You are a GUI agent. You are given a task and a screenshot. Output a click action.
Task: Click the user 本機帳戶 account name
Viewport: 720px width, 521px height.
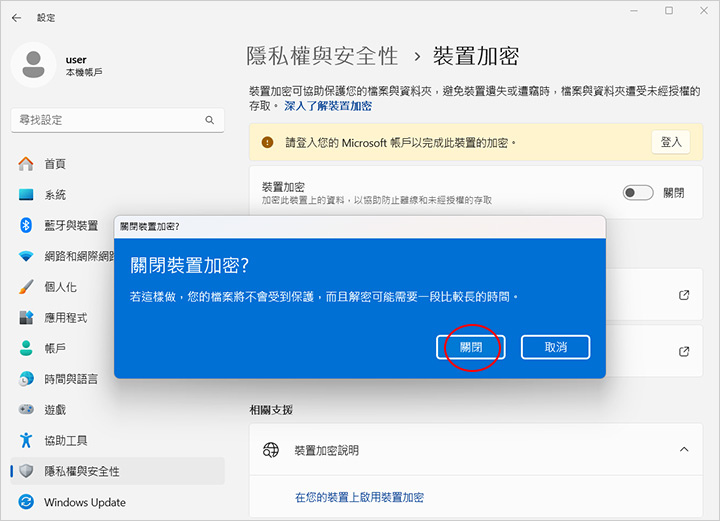84,66
